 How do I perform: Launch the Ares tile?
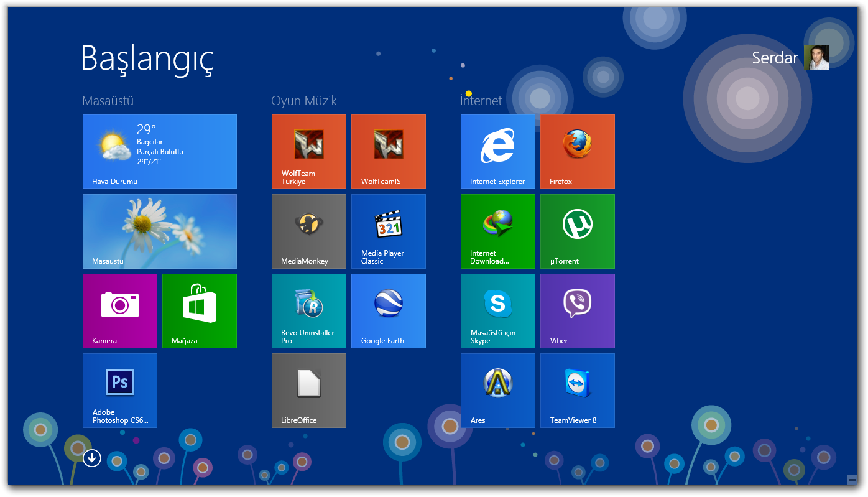[497, 391]
